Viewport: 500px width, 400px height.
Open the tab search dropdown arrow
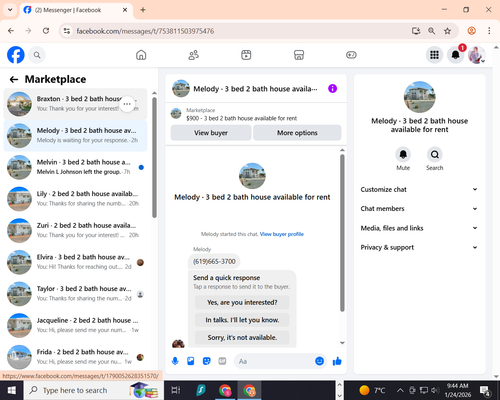point(10,10)
